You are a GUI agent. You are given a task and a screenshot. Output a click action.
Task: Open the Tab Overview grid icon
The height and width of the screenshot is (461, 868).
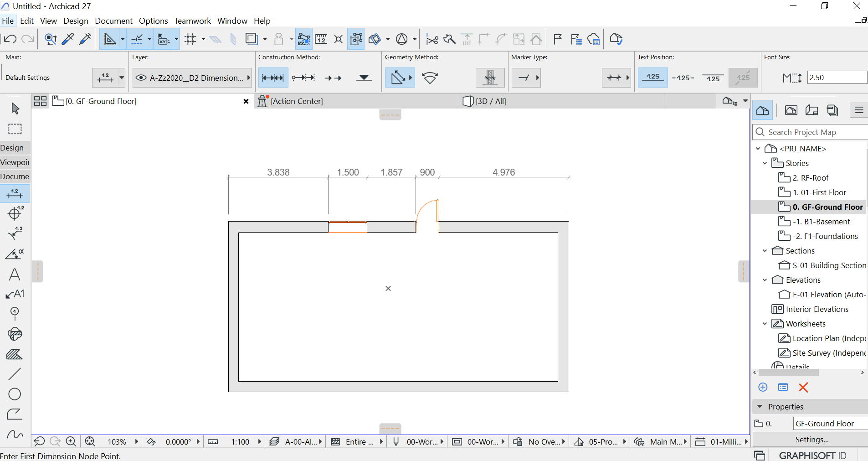click(41, 101)
